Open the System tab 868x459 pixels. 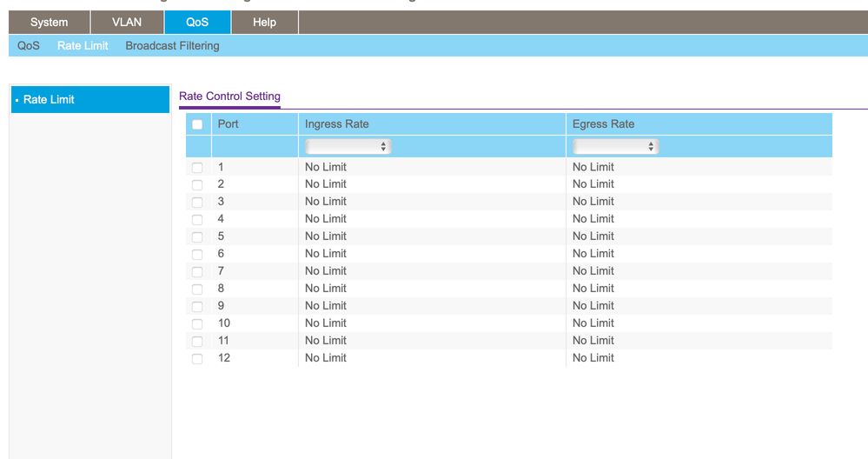click(49, 23)
